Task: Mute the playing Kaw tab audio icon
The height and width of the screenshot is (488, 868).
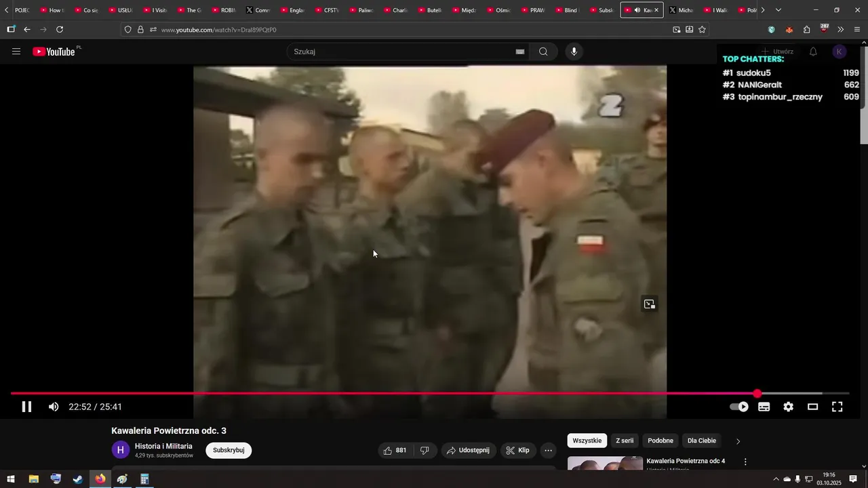Action: [x=637, y=10]
